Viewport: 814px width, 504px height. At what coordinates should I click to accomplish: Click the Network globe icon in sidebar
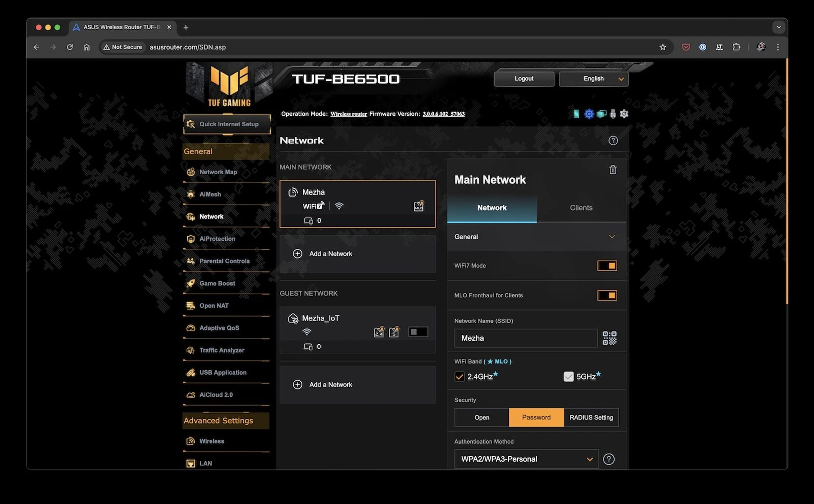[191, 217]
